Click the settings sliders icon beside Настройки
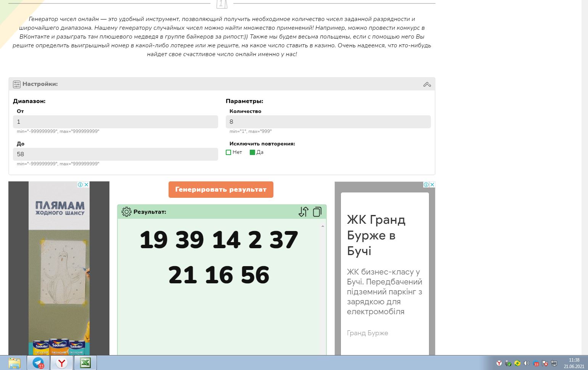Viewport: 588px width, 370px height. point(17,84)
